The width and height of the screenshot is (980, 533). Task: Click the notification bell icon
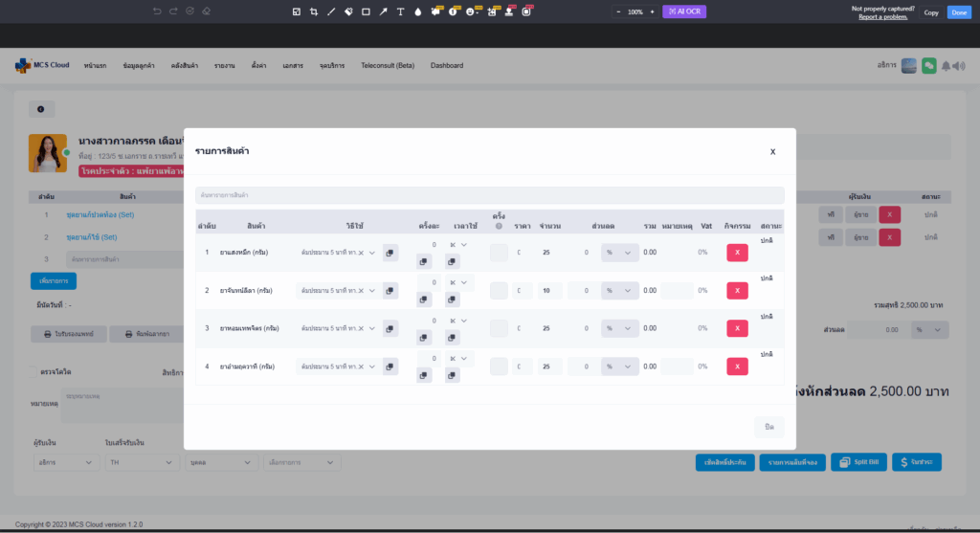(x=947, y=65)
